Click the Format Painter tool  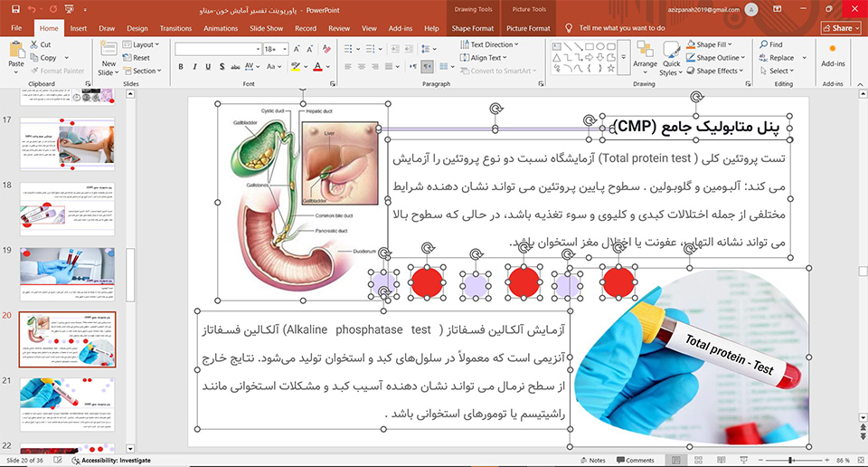(58, 71)
